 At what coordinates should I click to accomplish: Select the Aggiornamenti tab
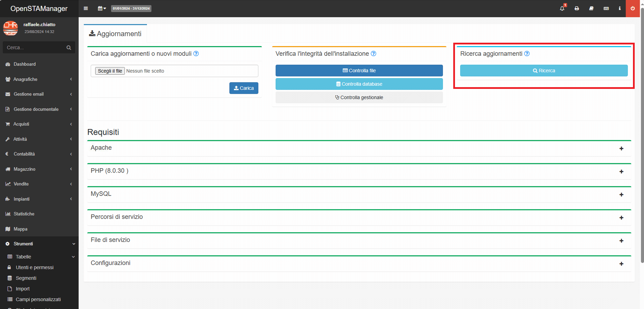[115, 34]
